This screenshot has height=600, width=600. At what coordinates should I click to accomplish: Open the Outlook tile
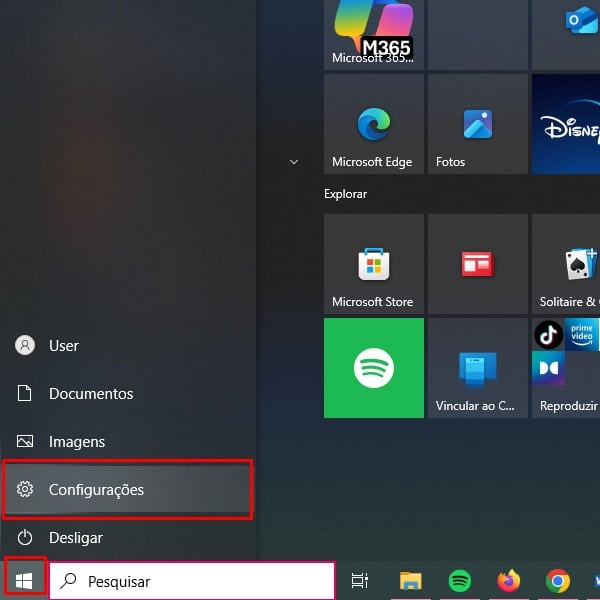pyautogui.click(x=566, y=34)
